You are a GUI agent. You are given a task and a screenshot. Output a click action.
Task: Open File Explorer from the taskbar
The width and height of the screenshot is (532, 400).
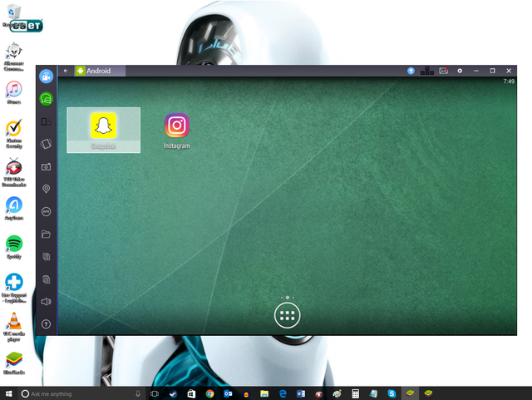pyautogui.click(x=264, y=393)
